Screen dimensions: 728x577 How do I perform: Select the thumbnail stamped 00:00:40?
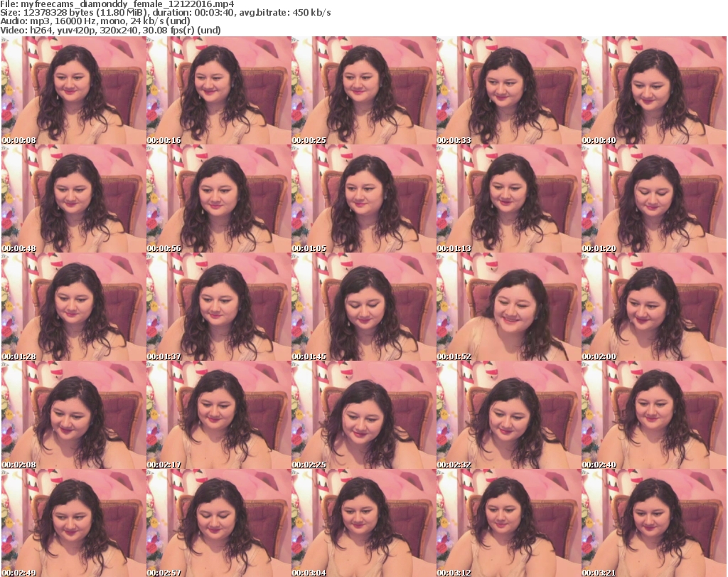[654, 90]
